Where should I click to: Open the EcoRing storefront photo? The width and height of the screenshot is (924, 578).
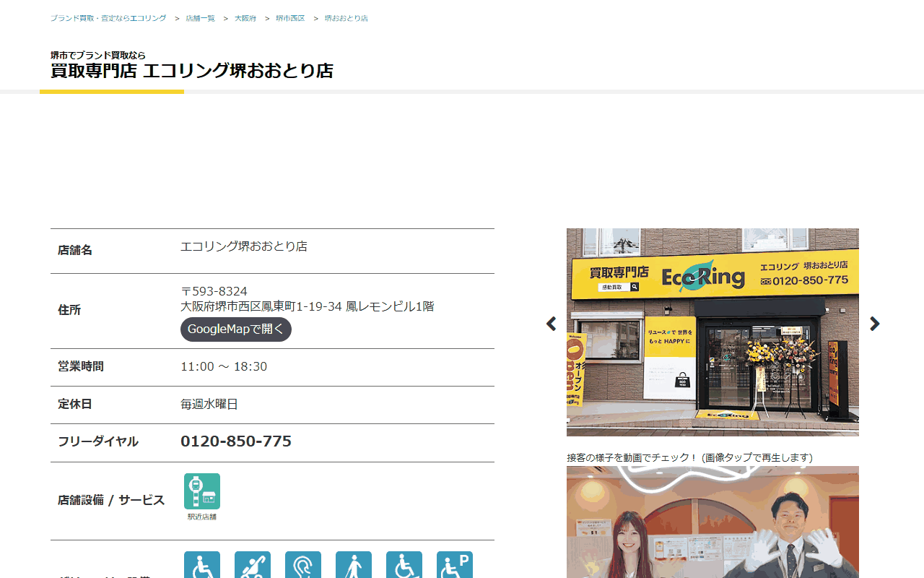pos(712,332)
